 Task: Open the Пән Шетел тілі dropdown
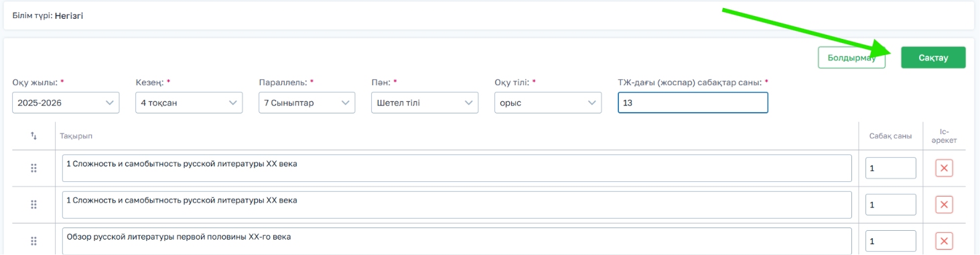[x=425, y=103]
